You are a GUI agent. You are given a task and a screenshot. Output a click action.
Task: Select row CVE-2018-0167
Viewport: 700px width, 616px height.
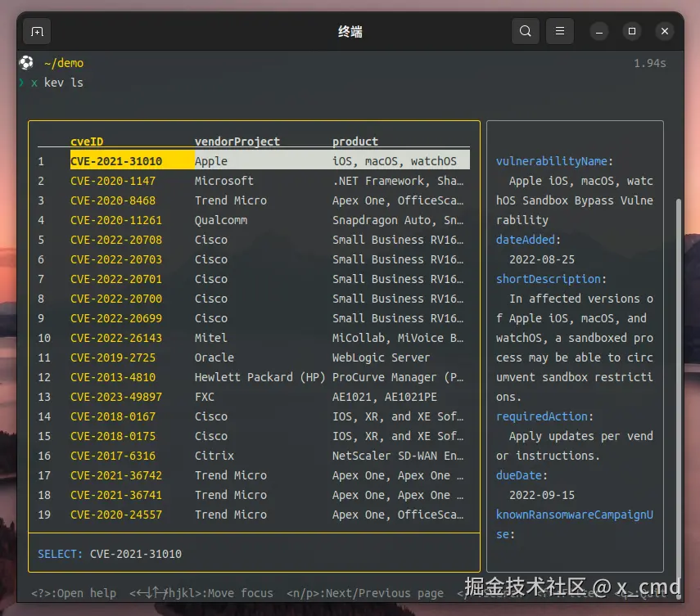click(254, 416)
